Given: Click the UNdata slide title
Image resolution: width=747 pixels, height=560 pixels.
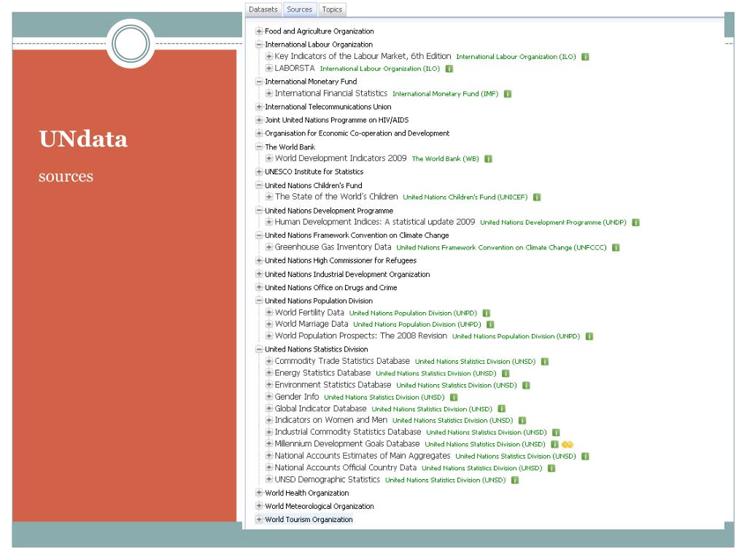Looking at the screenshot, I should click(83, 139).
